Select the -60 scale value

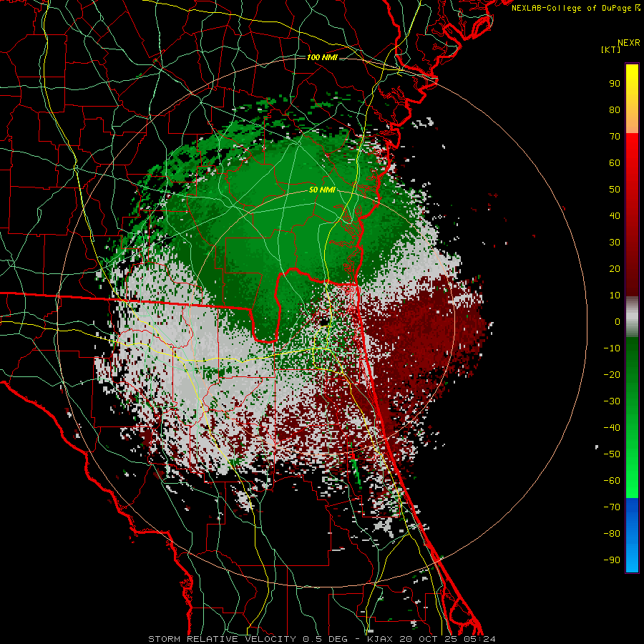(612, 481)
